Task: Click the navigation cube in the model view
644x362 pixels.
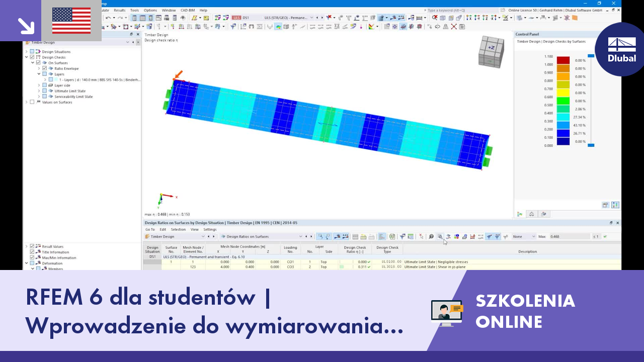Action: (x=492, y=51)
